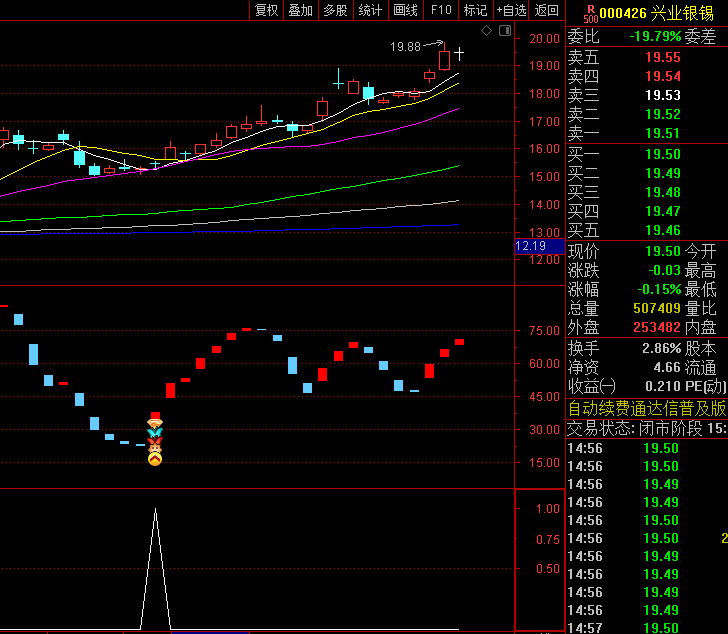This screenshot has height=634, width=728.
Task: Click the 返回 back button
Action: (546, 10)
